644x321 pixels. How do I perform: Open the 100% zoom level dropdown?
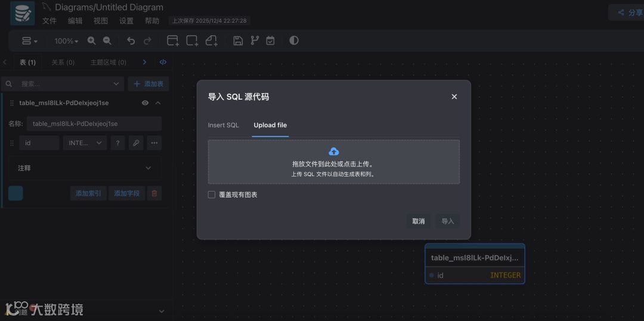point(66,41)
